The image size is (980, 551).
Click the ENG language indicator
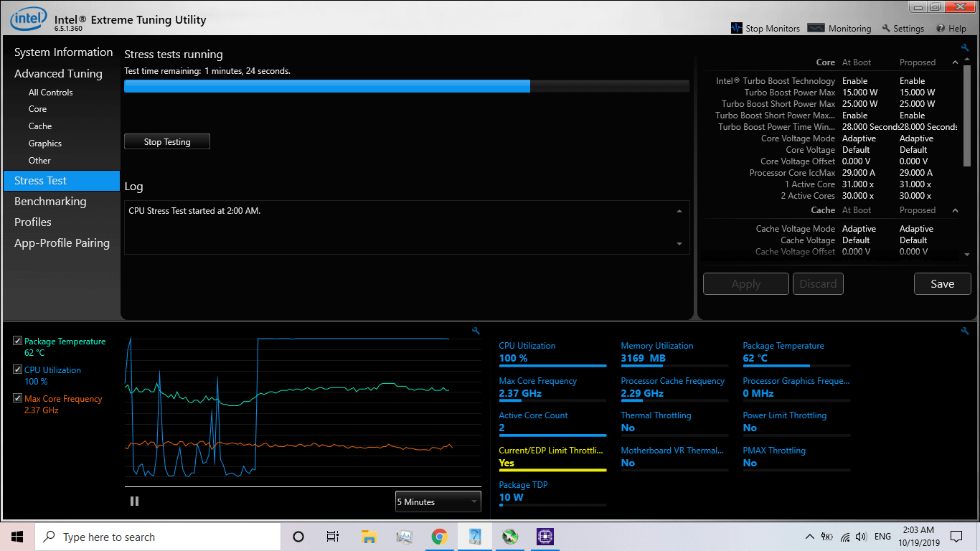tap(883, 537)
